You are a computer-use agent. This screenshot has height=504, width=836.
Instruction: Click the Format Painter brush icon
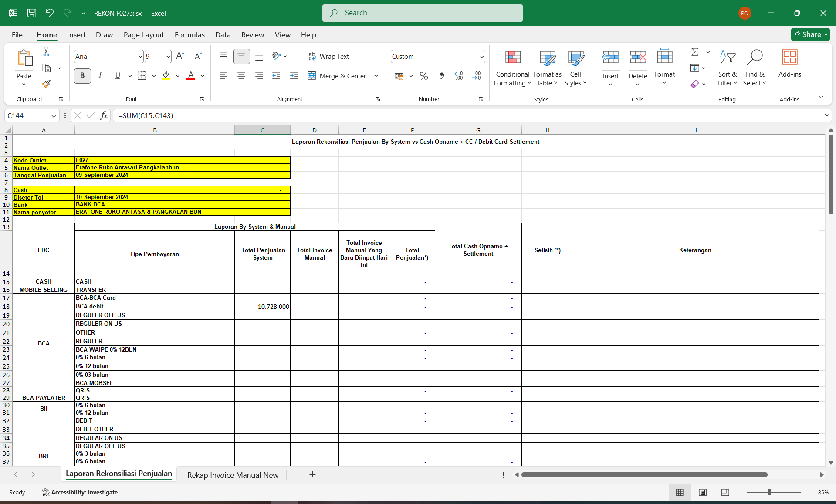[x=46, y=84]
